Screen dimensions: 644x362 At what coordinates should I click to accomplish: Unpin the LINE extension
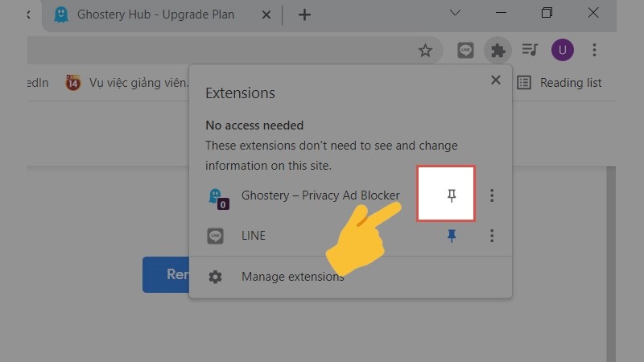(452, 236)
